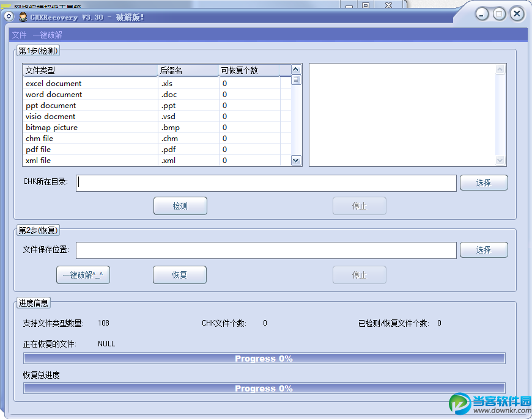
Task: Click the 恢复总进度 progress bar
Action: tap(264, 388)
